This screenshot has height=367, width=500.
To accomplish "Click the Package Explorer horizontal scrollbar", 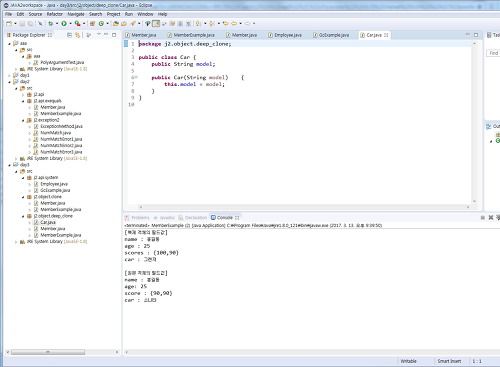I will (48, 352).
